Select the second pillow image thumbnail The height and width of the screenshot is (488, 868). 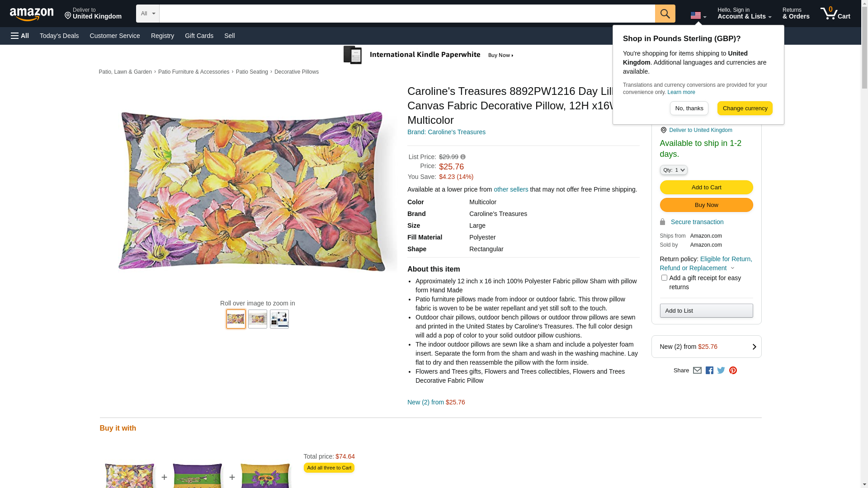[258, 319]
